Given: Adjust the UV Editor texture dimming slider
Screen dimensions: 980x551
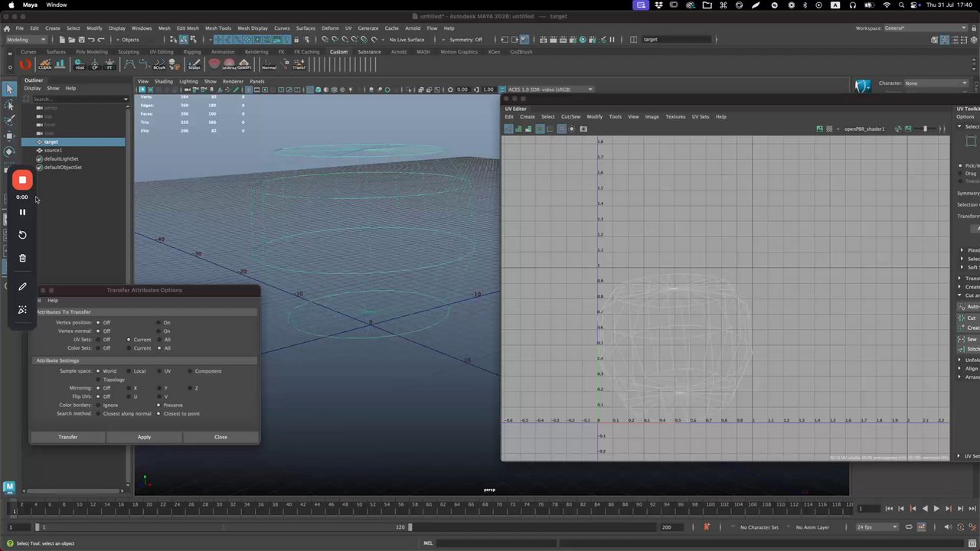Looking at the screenshot, I should pyautogui.click(x=924, y=129).
